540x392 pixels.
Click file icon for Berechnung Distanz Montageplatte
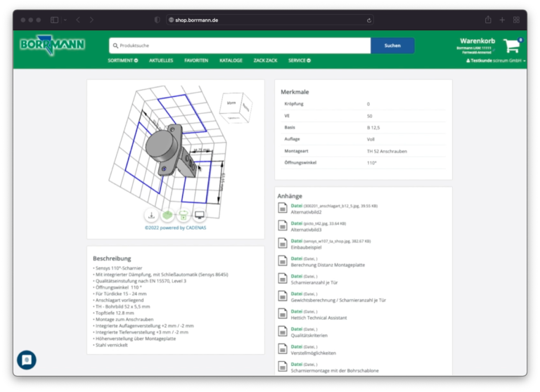coord(283,261)
